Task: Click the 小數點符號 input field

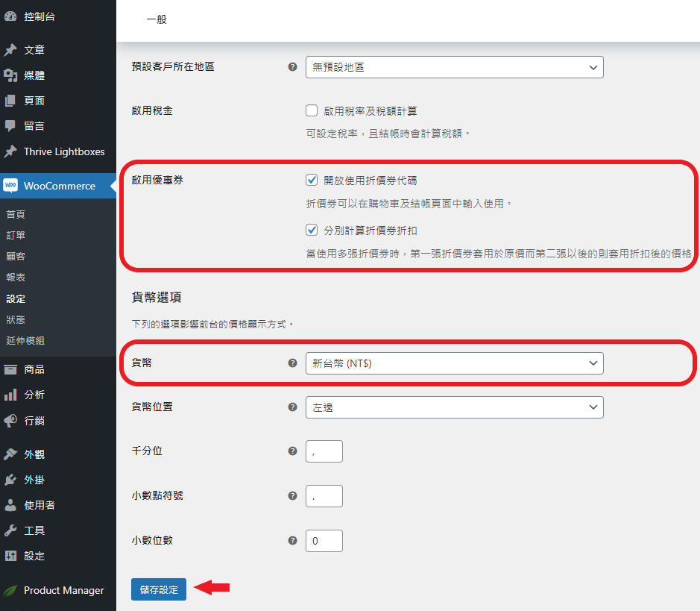Action: point(324,496)
